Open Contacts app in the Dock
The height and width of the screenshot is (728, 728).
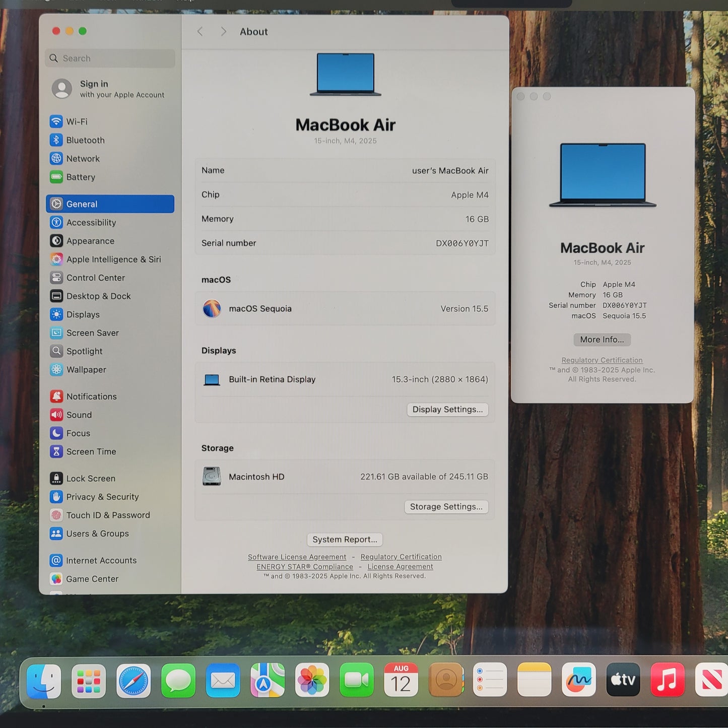446,680
